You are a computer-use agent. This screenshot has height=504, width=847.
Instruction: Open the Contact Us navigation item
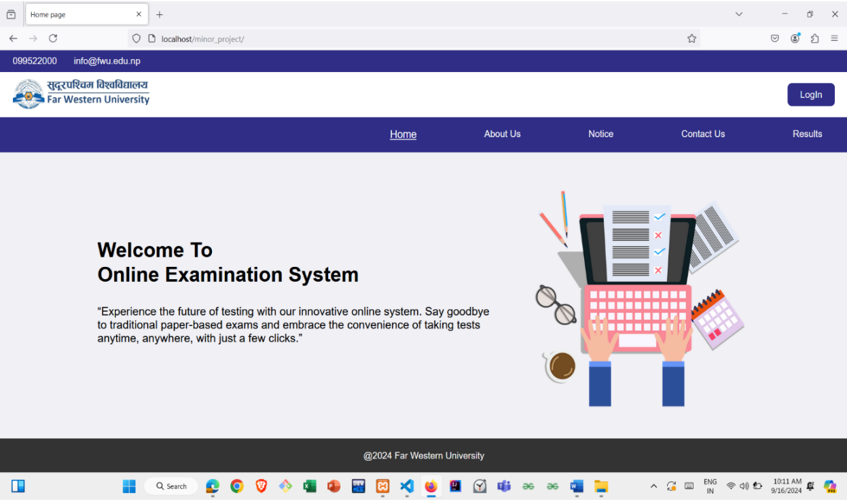703,134
